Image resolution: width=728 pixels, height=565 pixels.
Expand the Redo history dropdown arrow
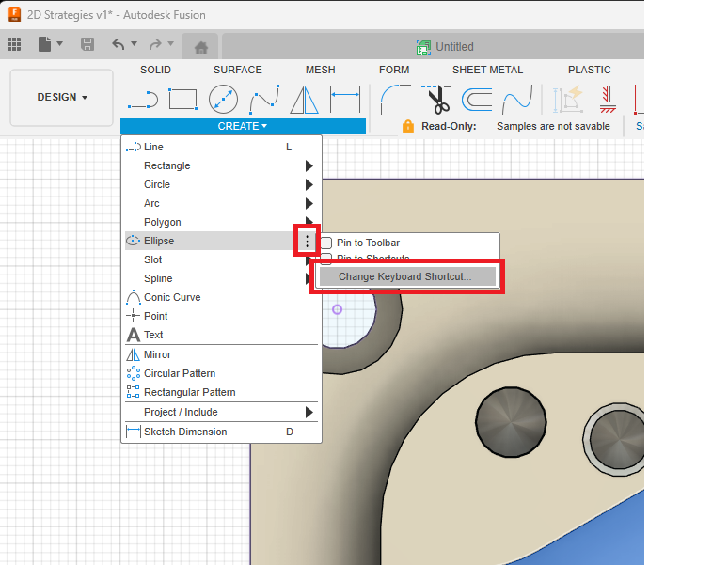[170, 43]
